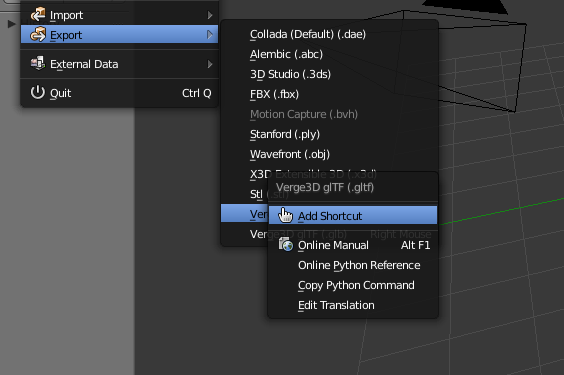Choose Stanford (.ply) export
Screen dimensions: 564x375
pos(329,134)
